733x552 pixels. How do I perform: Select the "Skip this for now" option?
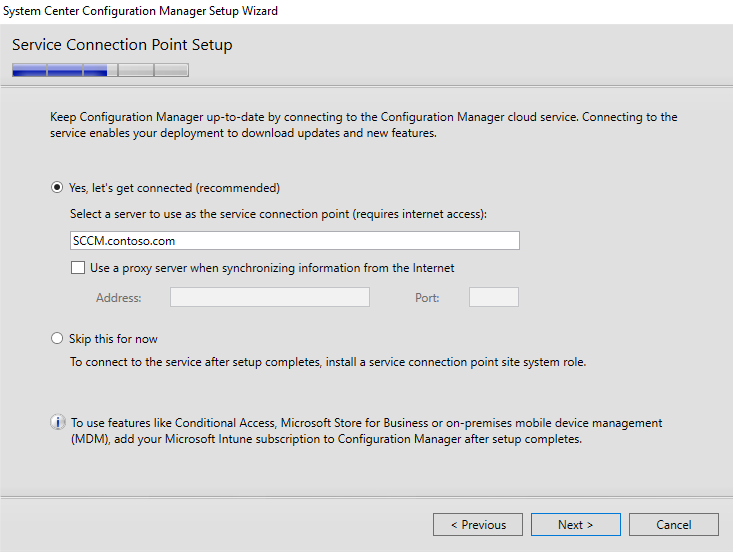(57, 338)
